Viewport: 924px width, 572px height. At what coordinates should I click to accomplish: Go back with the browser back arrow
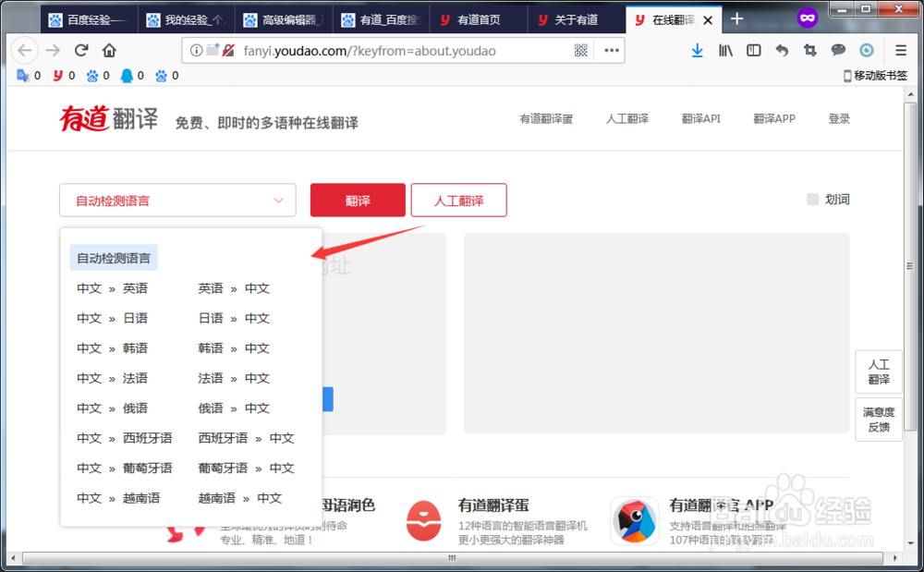click(25, 51)
